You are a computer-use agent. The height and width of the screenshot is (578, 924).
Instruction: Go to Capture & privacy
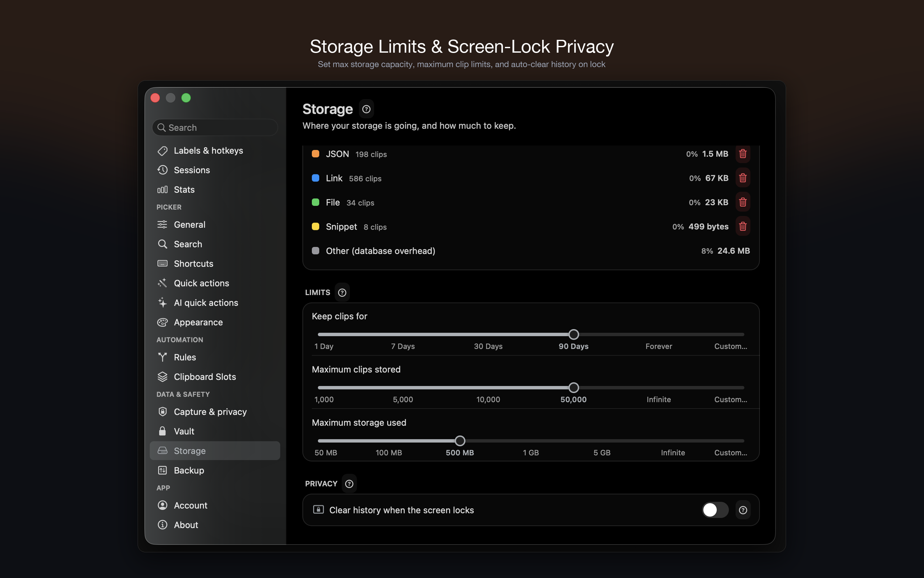(215, 412)
